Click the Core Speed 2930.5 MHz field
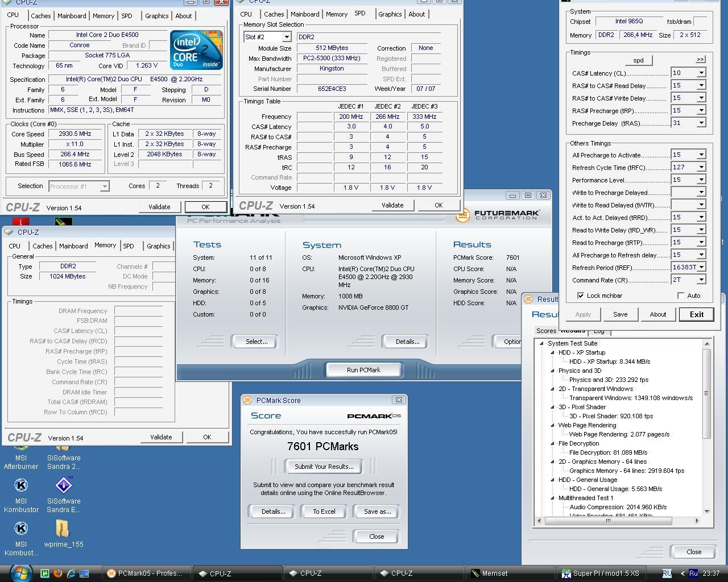This screenshot has height=582, width=728. pos(75,134)
